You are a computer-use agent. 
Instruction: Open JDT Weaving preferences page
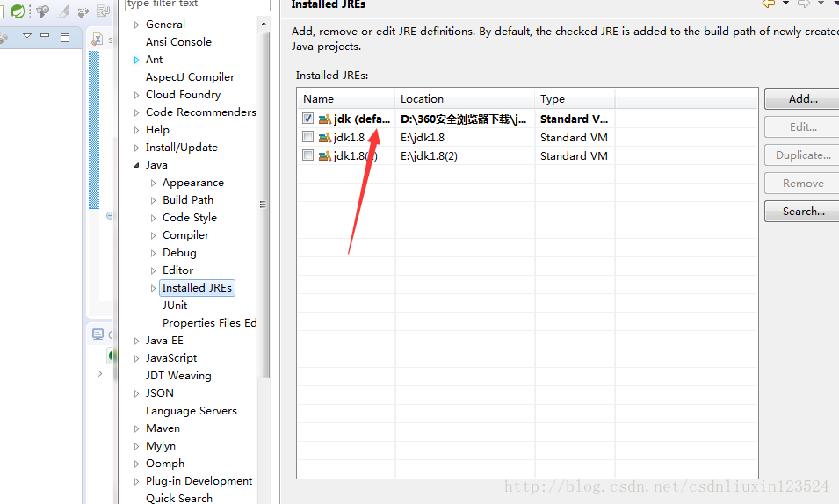pos(178,376)
